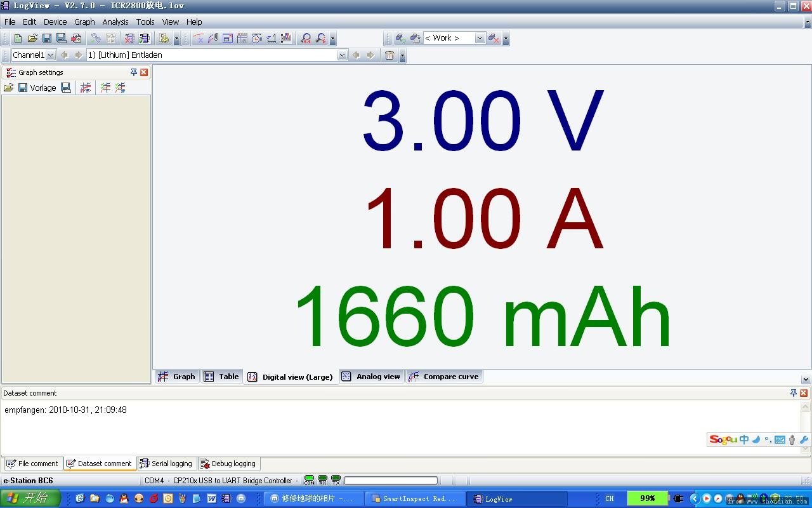Click the 99% battery indicator
Image resolution: width=812 pixels, height=508 pixels.
click(x=647, y=498)
